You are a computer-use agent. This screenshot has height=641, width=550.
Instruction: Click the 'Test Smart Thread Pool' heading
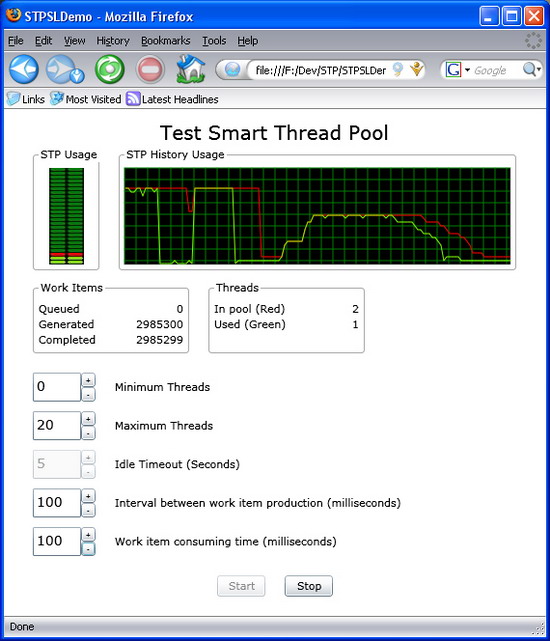tap(274, 132)
